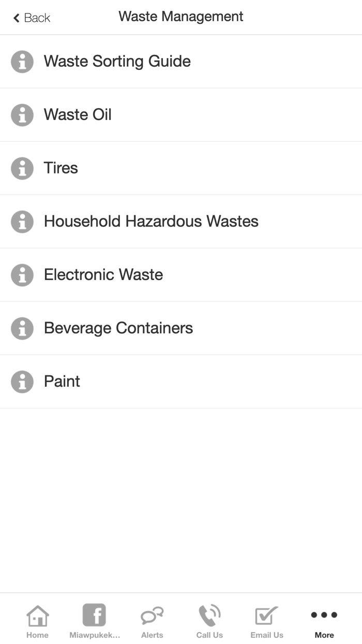Tap the info icon next to Paint
This screenshot has height=644, width=362.
(x=22, y=382)
